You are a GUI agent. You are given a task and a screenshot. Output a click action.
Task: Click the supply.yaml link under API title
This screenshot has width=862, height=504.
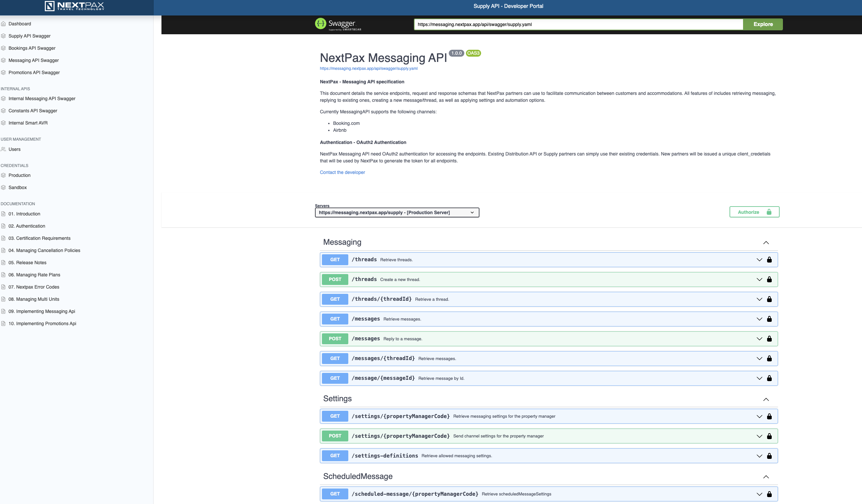tap(368, 69)
